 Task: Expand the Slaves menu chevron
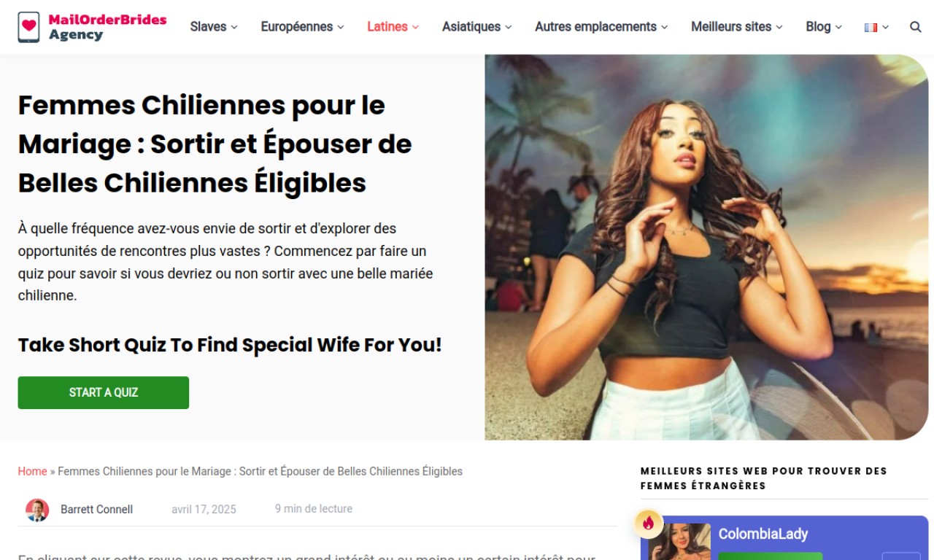point(234,27)
